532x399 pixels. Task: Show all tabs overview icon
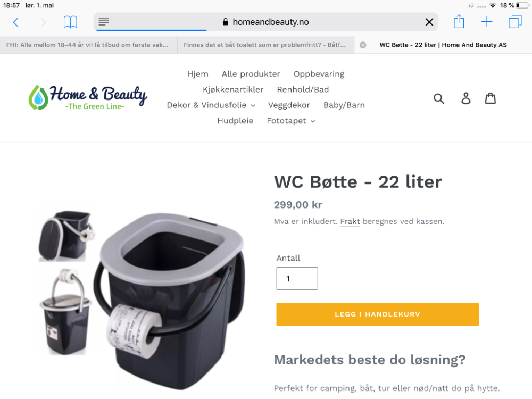point(515,22)
